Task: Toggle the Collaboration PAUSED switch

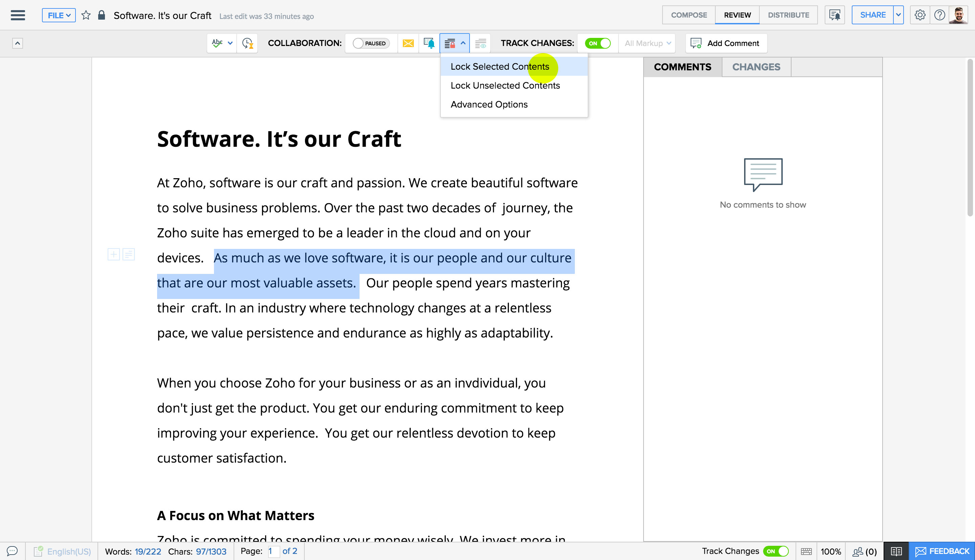Action: point(371,43)
